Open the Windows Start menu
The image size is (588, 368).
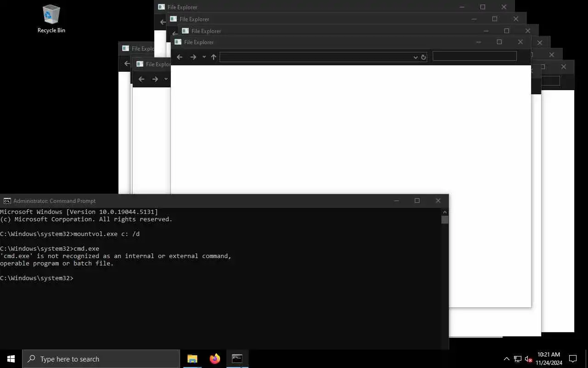pyautogui.click(x=11, y=359)
